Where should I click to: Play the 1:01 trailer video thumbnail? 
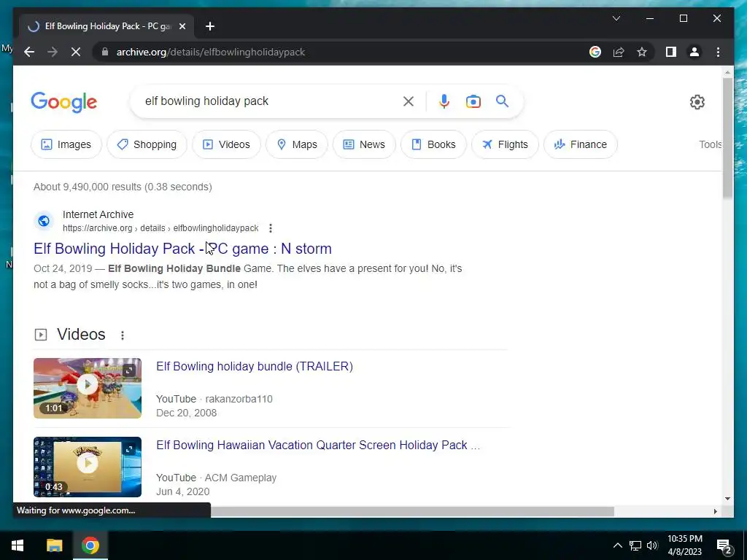click(88, 388)
